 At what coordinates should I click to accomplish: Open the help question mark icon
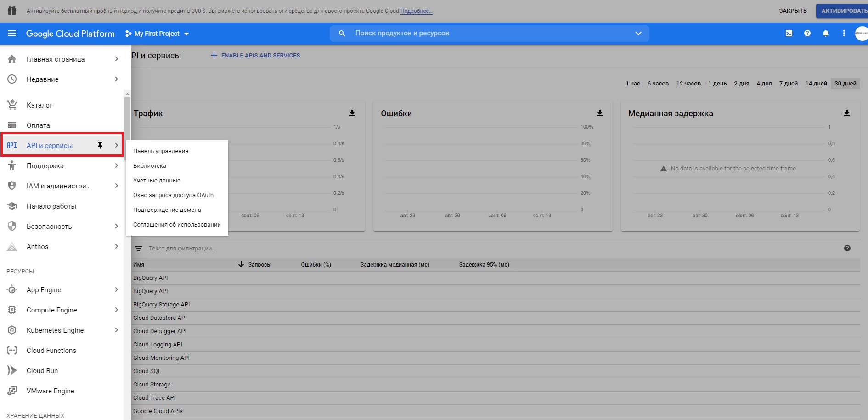(x=807, y=34)
